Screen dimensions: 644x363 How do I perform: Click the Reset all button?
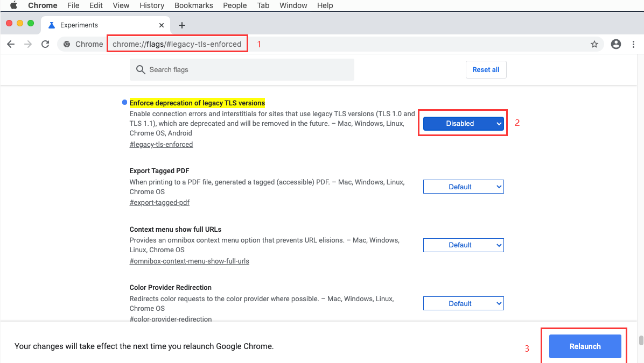[x=486, y=70]
